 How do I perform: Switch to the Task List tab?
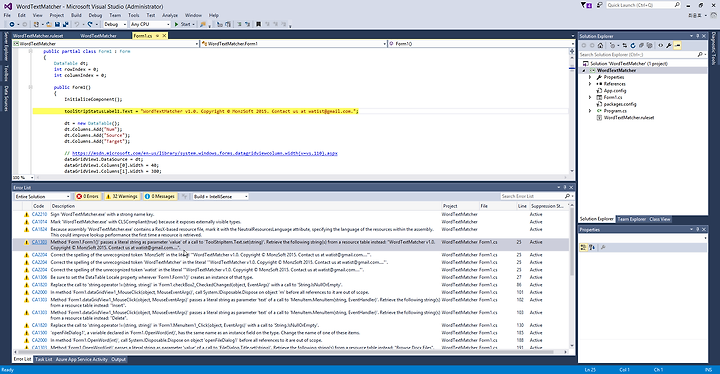[x=43, y=359]
